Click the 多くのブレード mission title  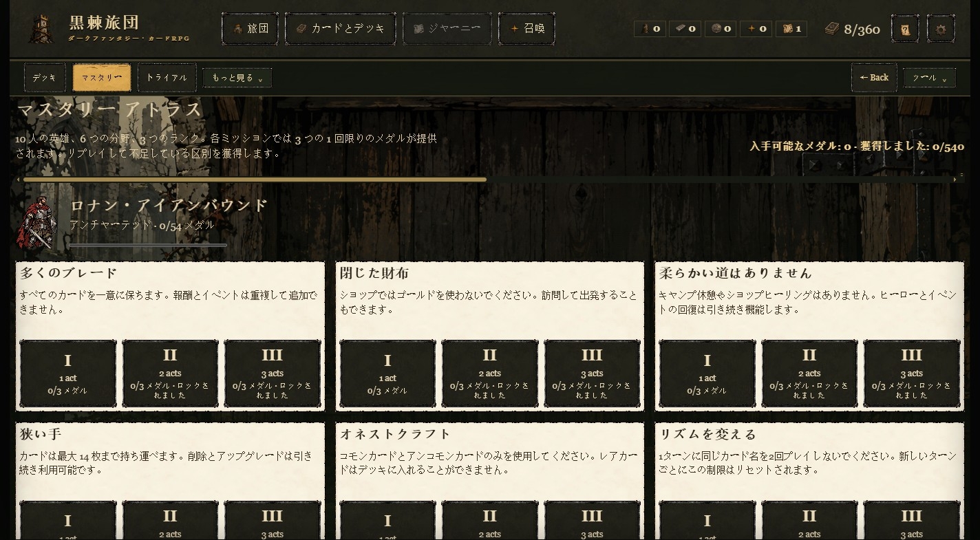pos(69,273)
